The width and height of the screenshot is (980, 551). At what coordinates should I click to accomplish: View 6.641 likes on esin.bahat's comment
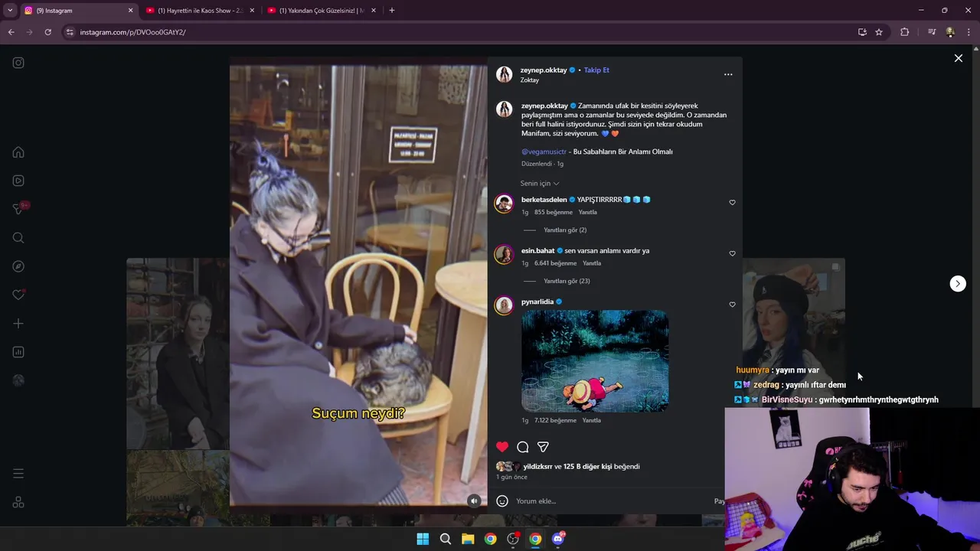(x=555, y=263)
